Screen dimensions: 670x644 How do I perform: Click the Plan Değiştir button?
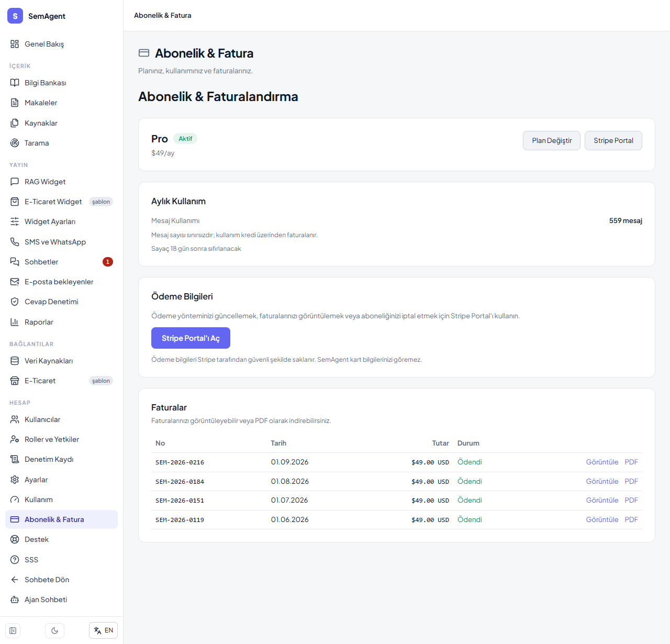tap(552, 140)
